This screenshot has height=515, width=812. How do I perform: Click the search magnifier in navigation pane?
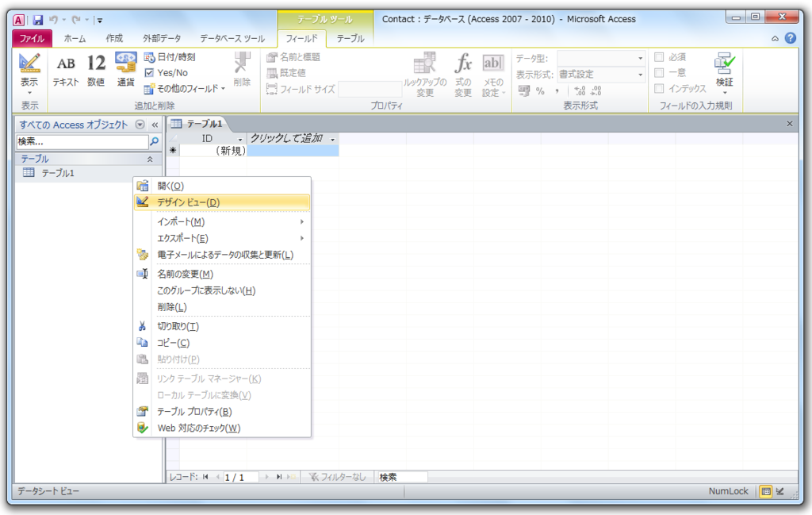tap(154, 141)
